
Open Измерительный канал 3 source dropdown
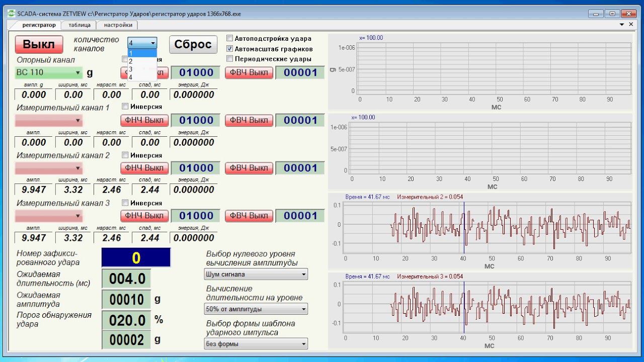(x=49, y=216)
